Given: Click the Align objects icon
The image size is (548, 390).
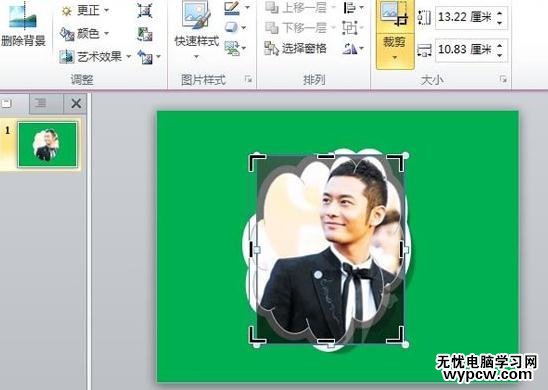Looking at the screenshot, I should (x=349, y=8).
